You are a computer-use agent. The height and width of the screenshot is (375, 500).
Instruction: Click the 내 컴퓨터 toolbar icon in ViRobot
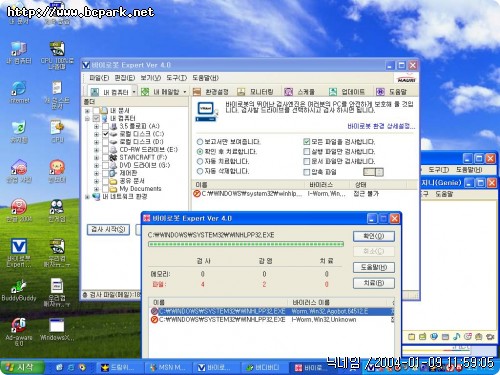click(x=95, y=92)
